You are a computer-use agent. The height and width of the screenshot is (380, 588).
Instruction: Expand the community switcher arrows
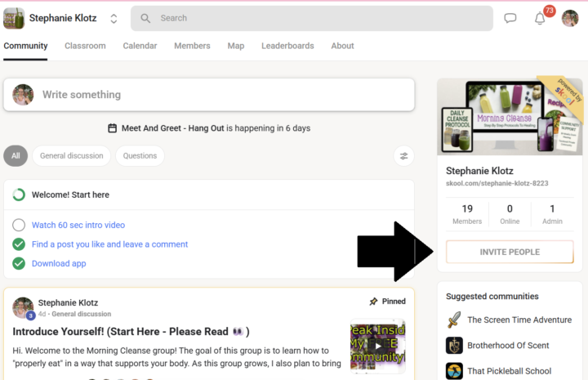pyautogui.click(x=114, y=18)
